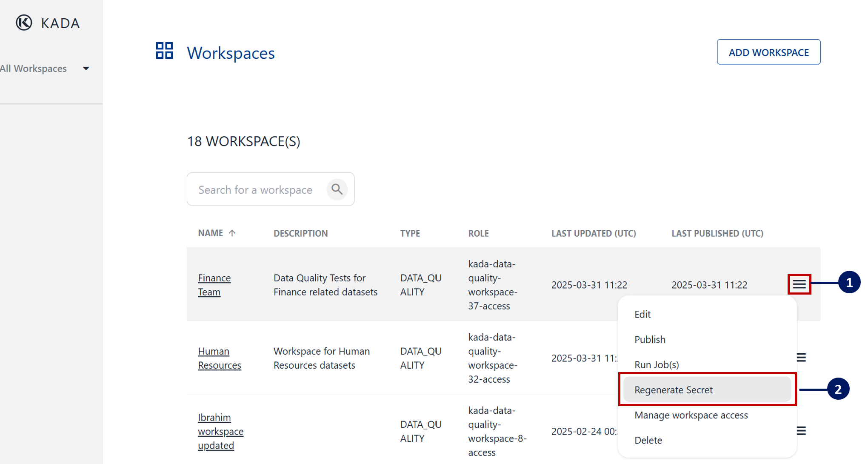This screenshot has height=464, width=868.
Task: Select Edit from the context menu
Action: 642,314
